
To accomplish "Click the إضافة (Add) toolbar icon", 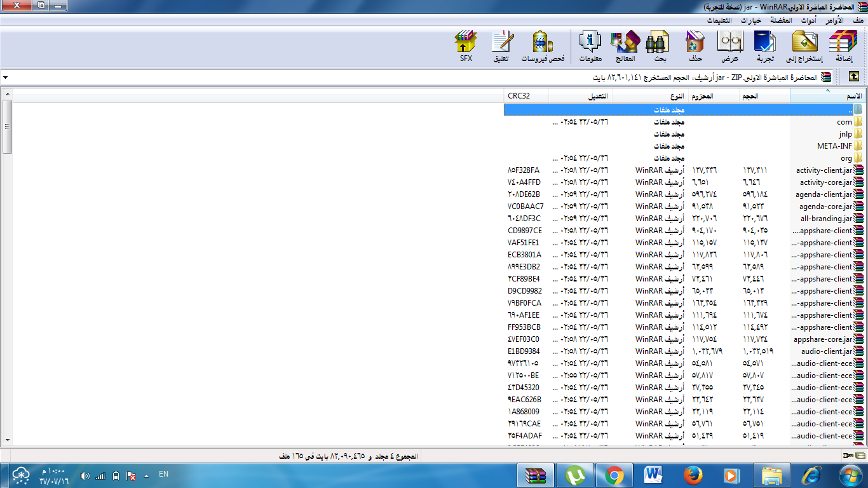I will [843, 46].
